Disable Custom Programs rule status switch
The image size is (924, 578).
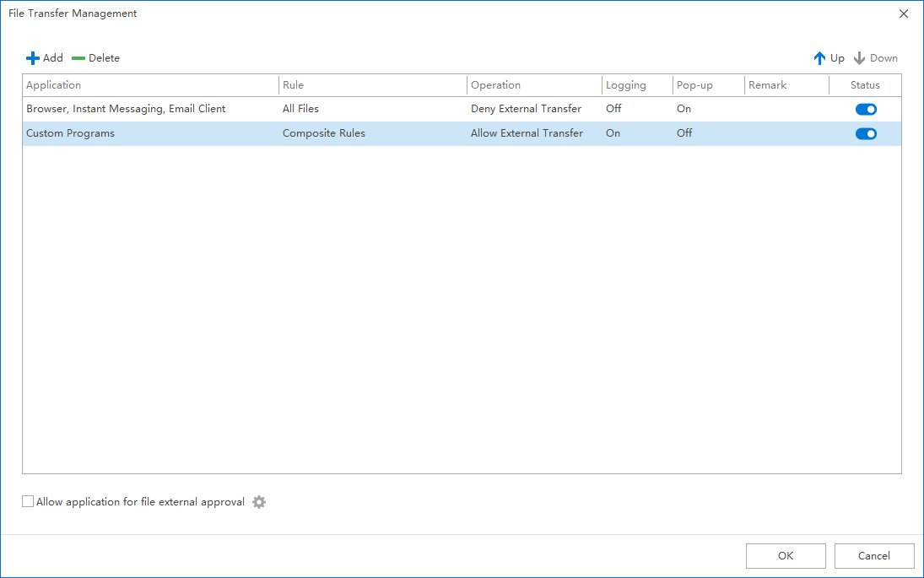[866, 133]
